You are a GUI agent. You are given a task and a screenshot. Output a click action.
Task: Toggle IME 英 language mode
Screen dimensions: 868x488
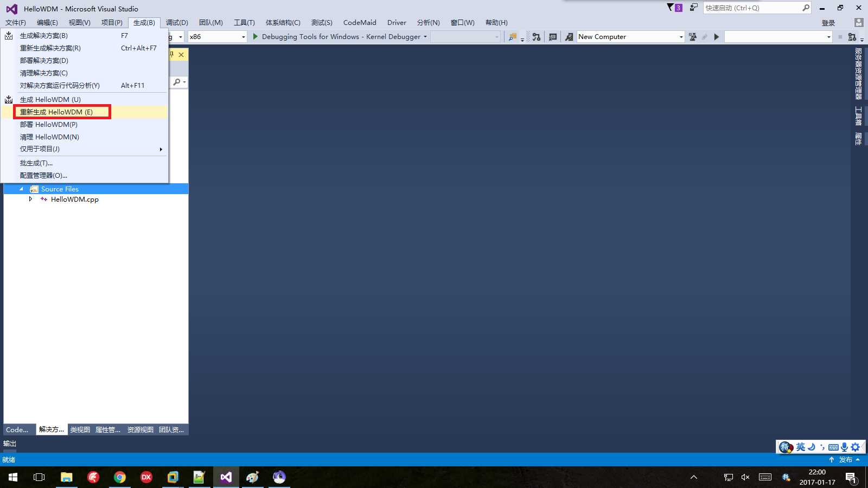click(801, 447)
